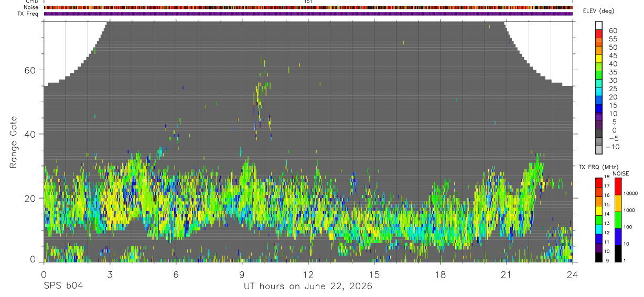Click the UT hours on June 22, 2026 title
Image resolution: width=644 pixels, height=297 pixels.
(x=308, y=287)
